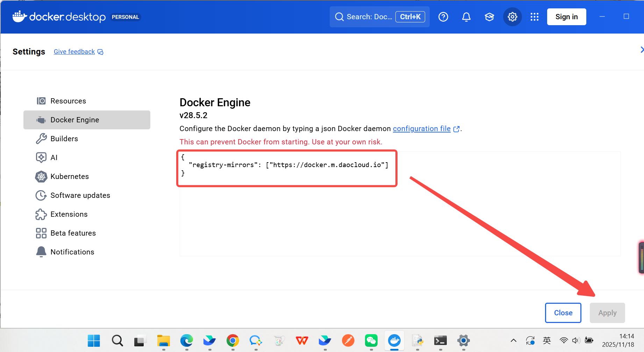The height and width of the screenshot is (352, 644).
Task: Open the notifications bell in header
Action: click(x=466, y=17)
